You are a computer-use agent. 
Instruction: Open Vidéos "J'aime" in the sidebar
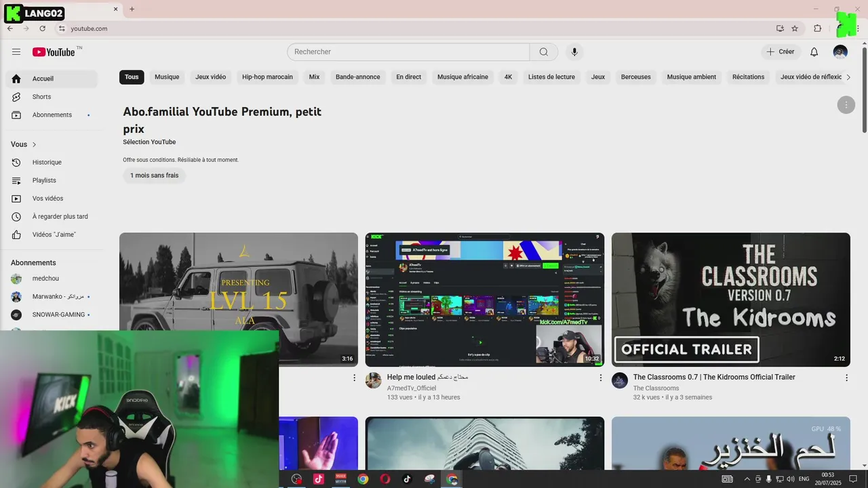click(52, 235)
